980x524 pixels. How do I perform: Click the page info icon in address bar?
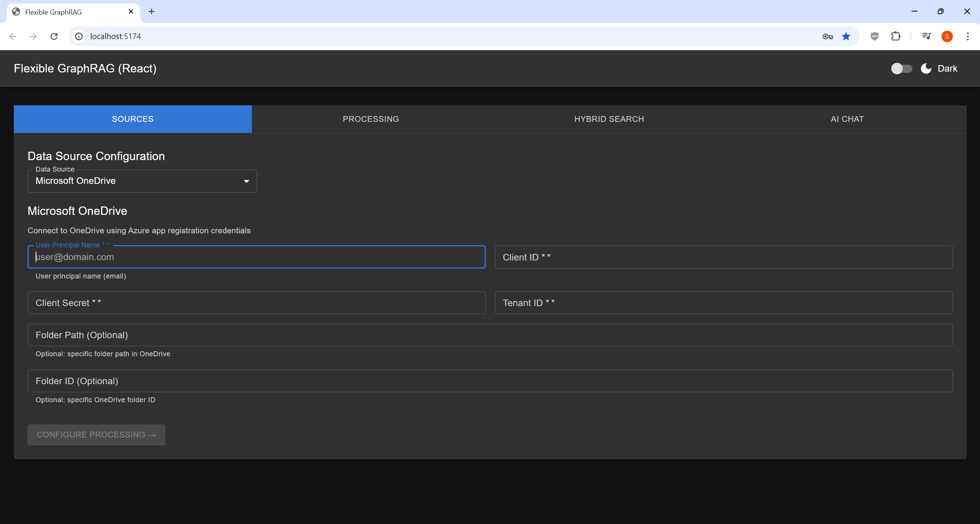click(79, 36)
